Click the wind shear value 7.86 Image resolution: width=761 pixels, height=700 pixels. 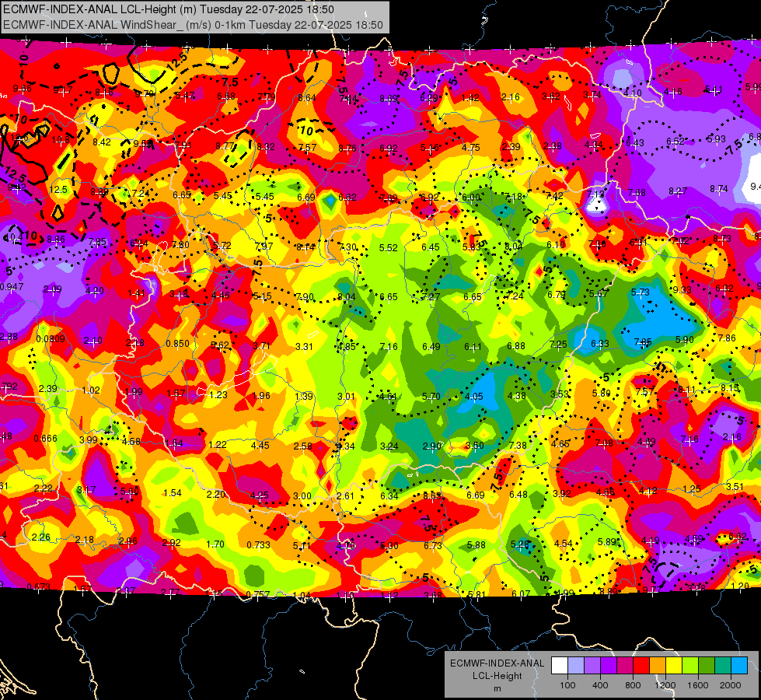pyautogui.click(x=727, y=338)
